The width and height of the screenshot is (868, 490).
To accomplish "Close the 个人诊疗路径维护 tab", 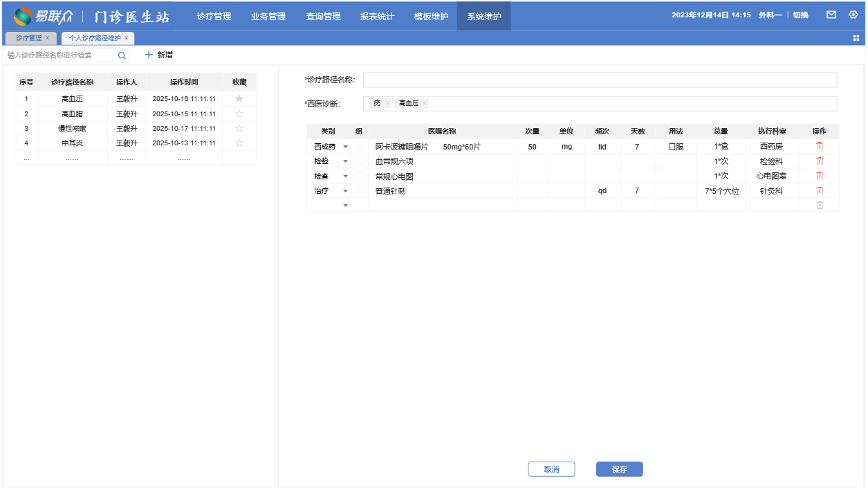I will 127,38.
